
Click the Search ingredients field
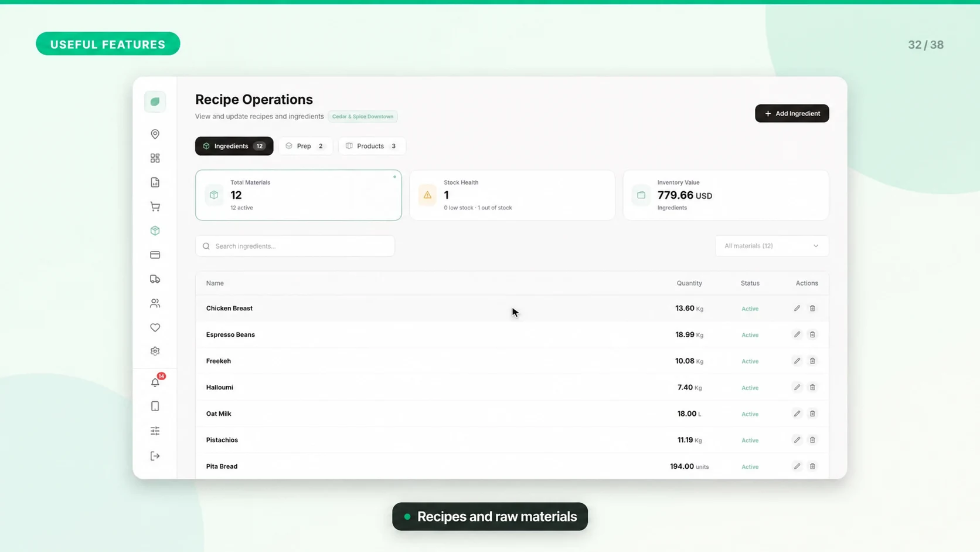pos(295,246)
